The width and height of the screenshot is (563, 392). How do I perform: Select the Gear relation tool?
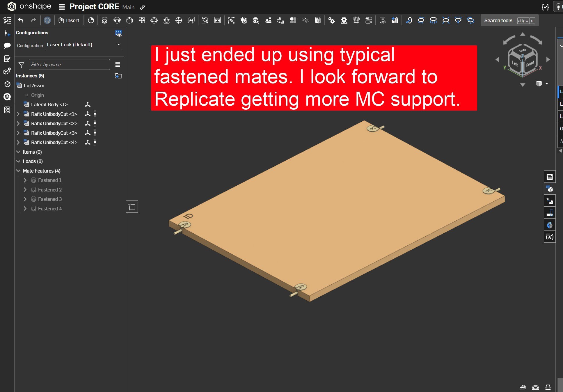tap(331, 20)
